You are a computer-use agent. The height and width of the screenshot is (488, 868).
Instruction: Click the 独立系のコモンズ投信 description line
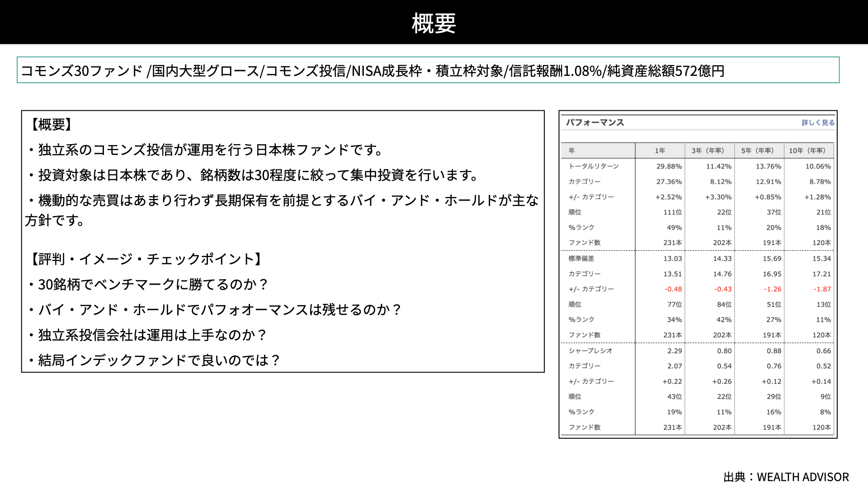(207, 150)
